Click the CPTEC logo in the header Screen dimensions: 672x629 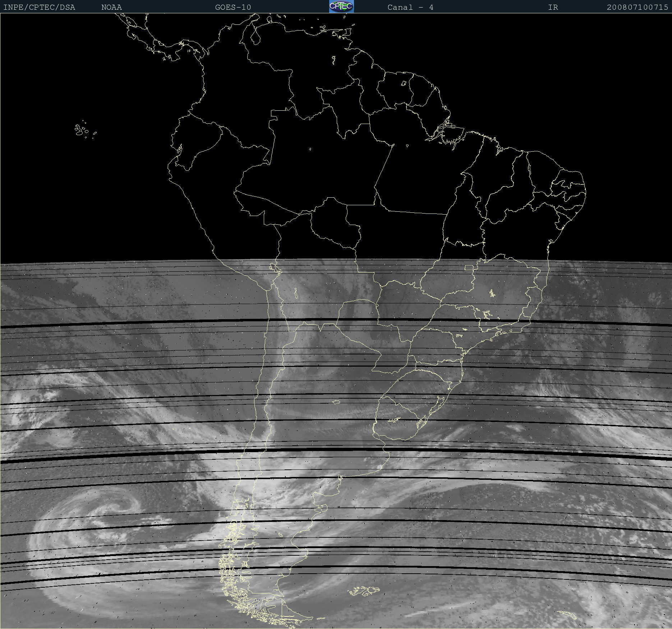(341, 6)
